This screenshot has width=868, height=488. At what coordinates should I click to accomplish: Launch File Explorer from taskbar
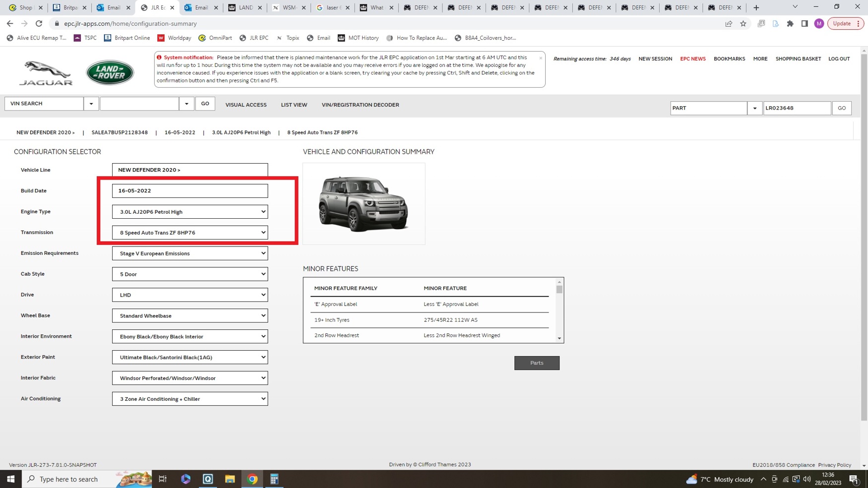click(230, 479)
